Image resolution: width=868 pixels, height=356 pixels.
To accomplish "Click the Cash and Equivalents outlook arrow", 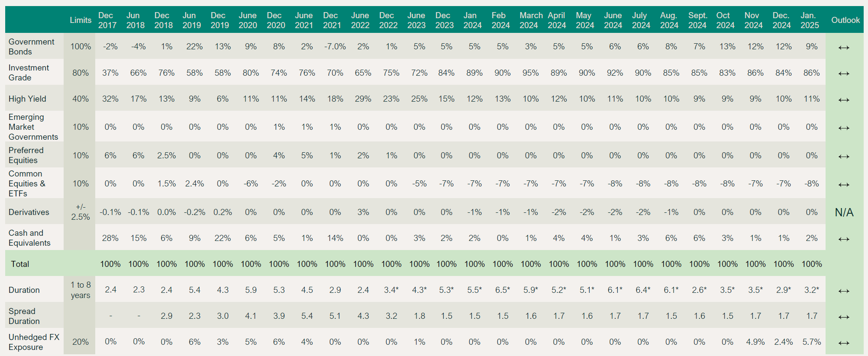I will point(844,239).
